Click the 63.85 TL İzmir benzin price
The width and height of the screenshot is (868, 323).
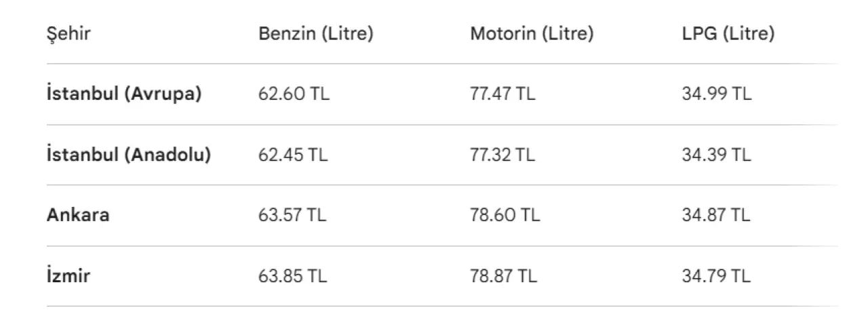pos(293,276)
